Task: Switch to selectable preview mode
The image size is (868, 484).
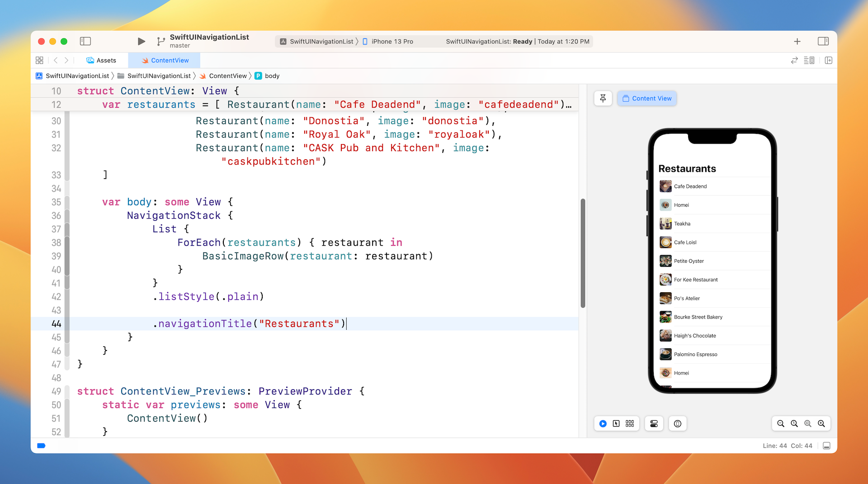Action: coord(616,423)
